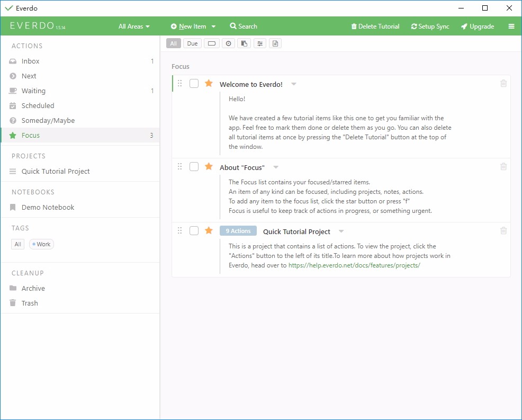Click the time clock filter icon

pos(228,43)
